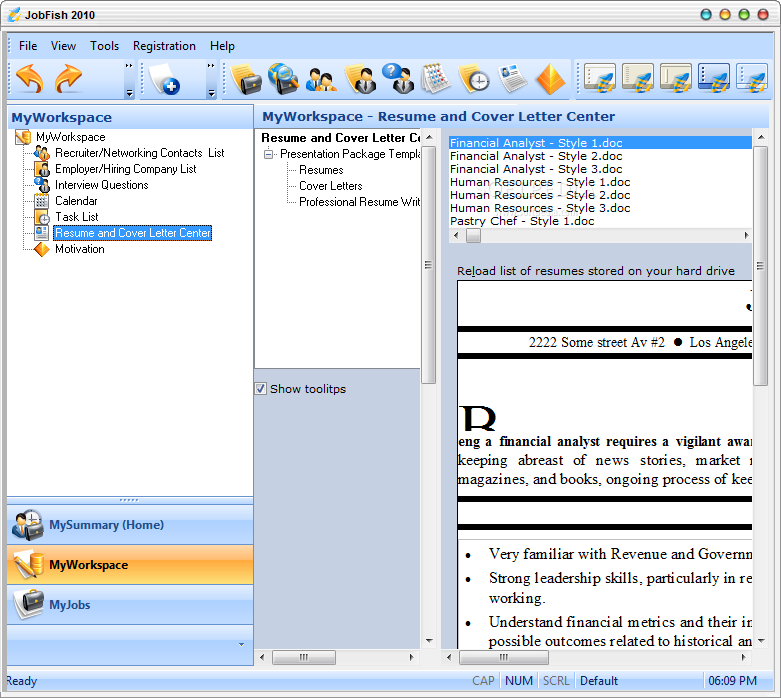Toggle the Show tooltips checkbox
781x698 pixels.
click(x=260, y=389)
